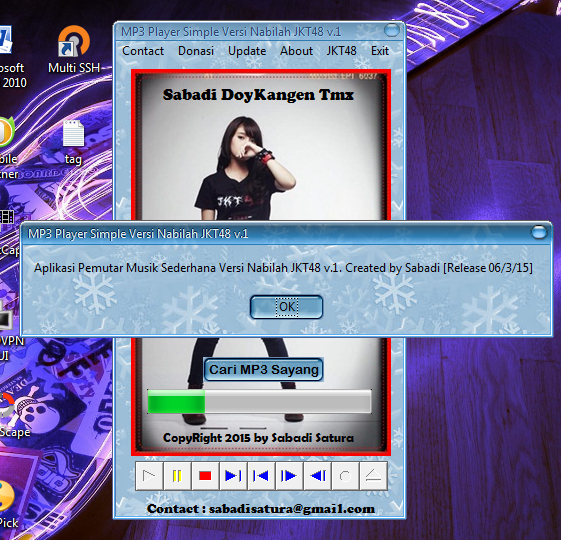Confirm the dialog with OK
561x540 pixels.
[286, 307]
